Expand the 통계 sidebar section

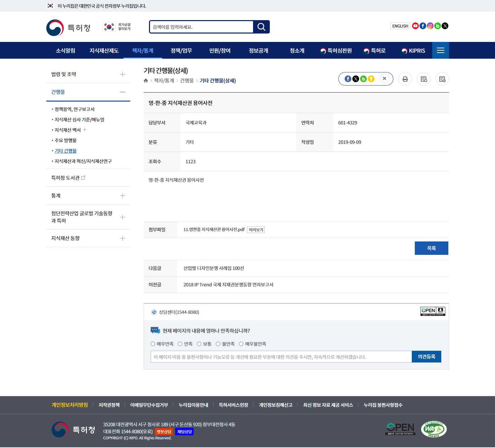(x=122, y=196)
